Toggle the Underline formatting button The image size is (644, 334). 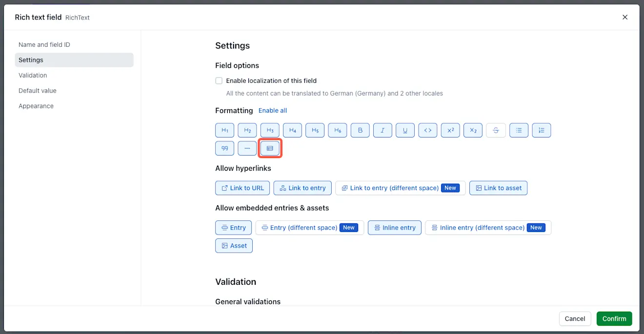(405, 130)
